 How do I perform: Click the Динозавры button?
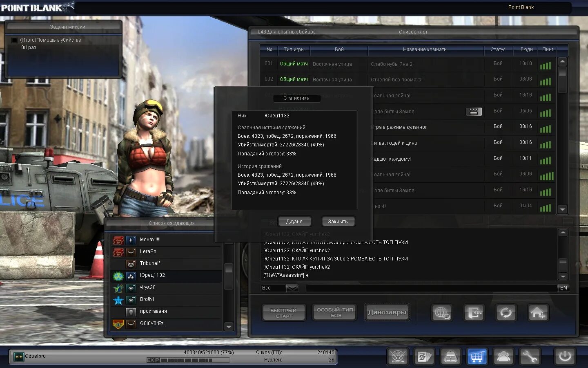click(x=387, y=312)
